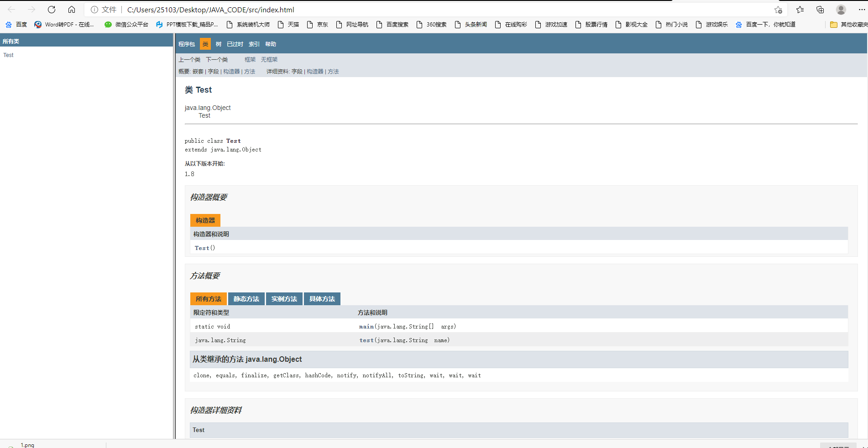Add page to favorites star icon

tap(779, 10)
